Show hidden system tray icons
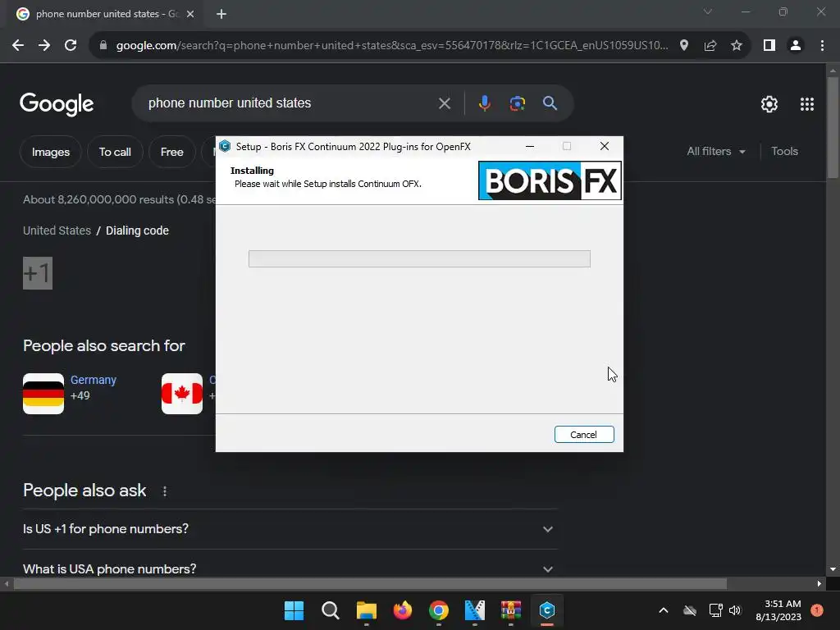 [x=663, y=610]
